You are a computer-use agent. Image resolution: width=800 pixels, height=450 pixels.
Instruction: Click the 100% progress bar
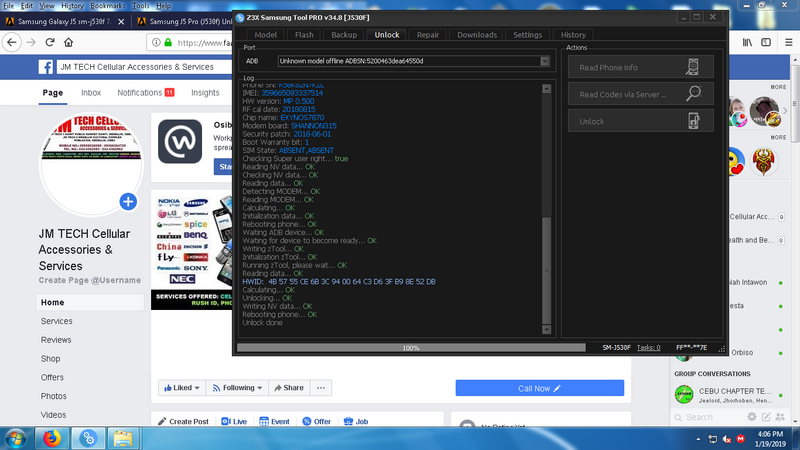(411, 348)
